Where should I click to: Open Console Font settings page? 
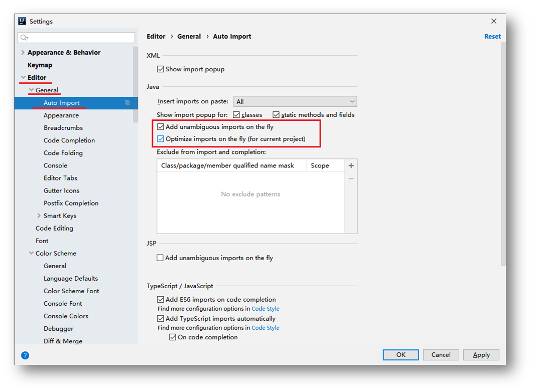click(63, 304)
